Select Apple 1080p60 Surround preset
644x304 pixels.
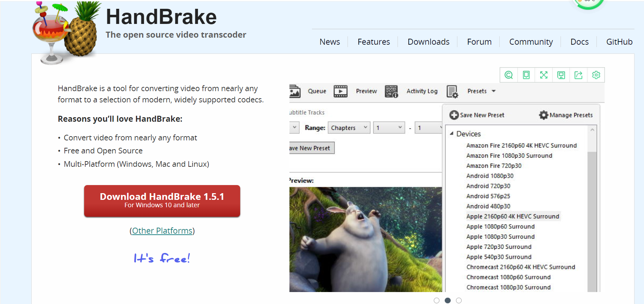(500, 227)
